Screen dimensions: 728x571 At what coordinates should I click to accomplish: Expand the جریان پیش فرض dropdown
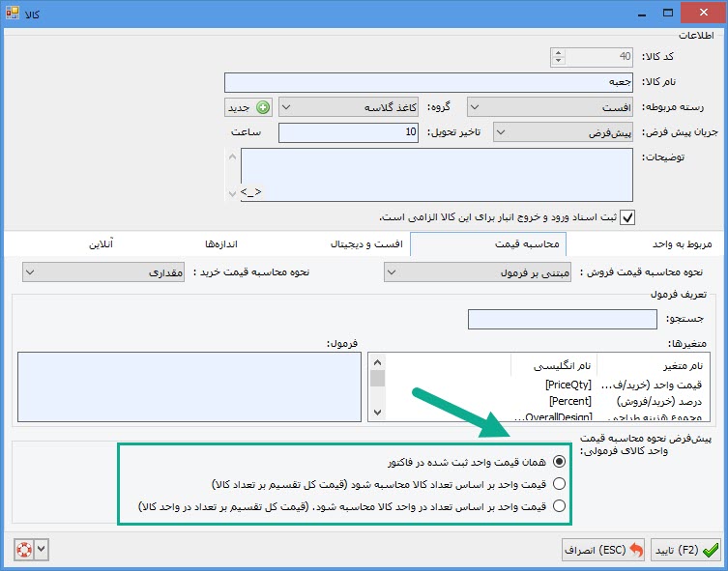tap(562, 131)
